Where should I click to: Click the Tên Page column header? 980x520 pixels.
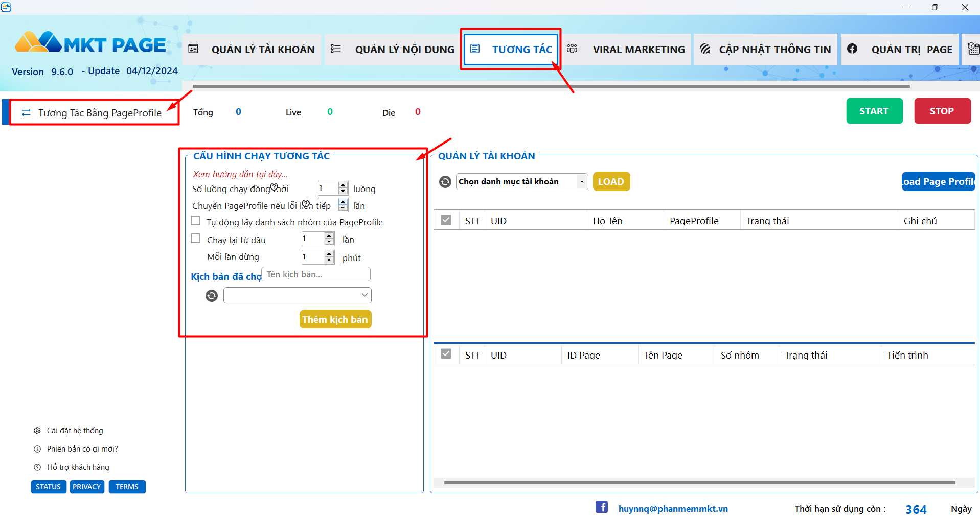676,355
